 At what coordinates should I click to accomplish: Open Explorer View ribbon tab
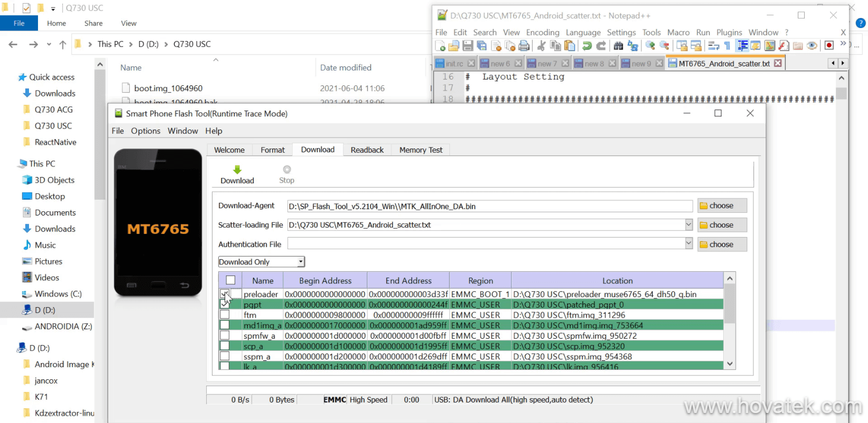coord(129,23)
